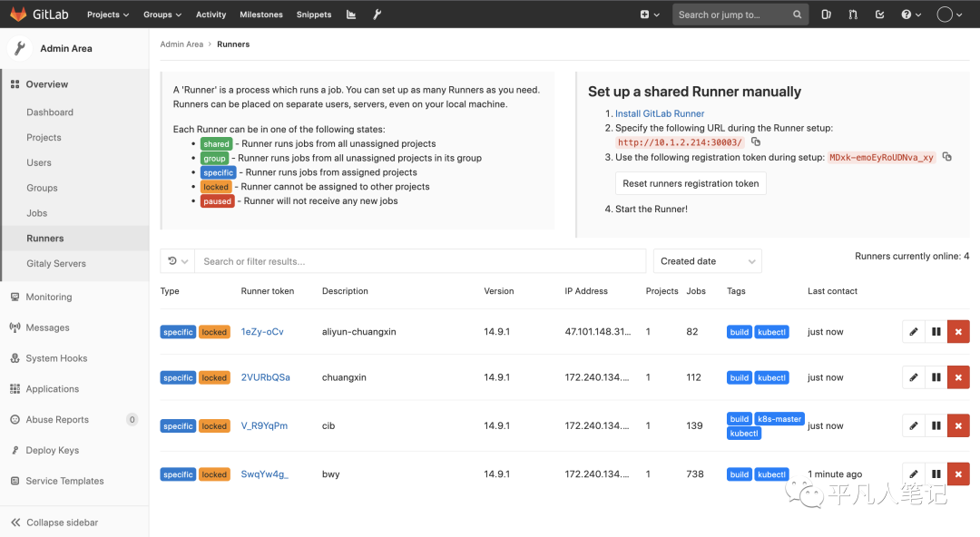Screen dimensions: 980x537
Task: Open Jobs in the sidebar
Action: 37,213
